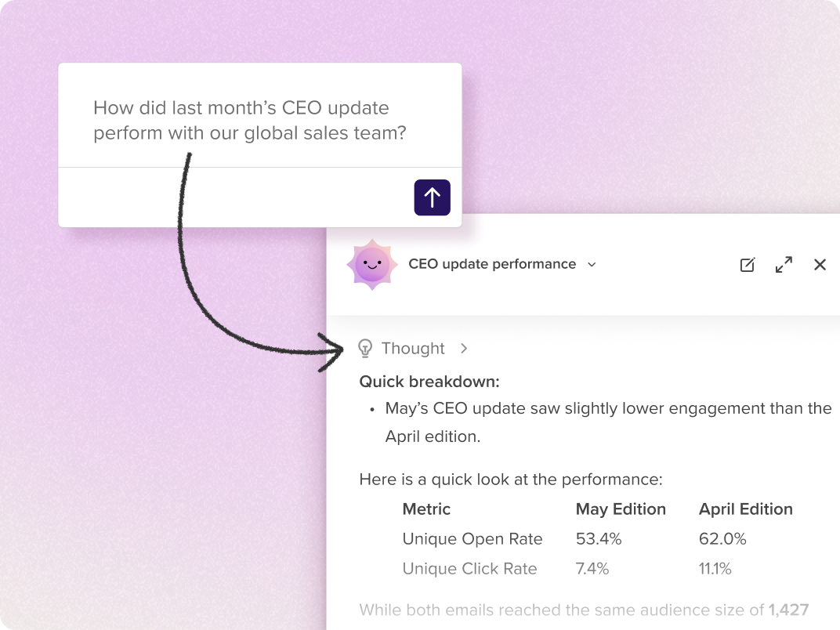Click the 11.1% April click rate value

click(x=715, y=568)
